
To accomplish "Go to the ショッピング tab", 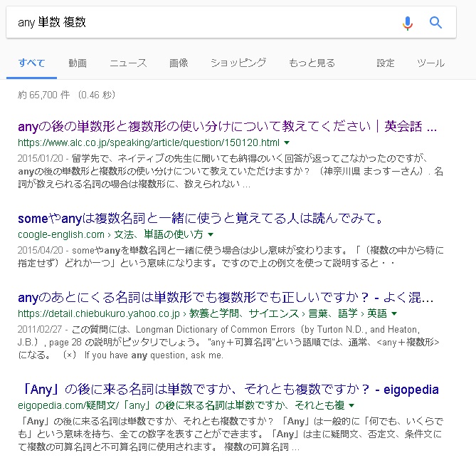I will coord(238,63).
